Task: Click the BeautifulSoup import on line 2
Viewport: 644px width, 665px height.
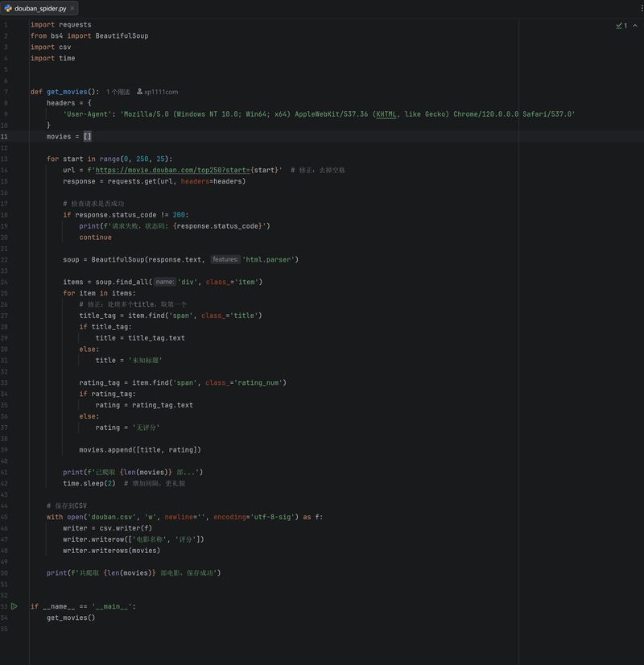Action: pos(122,35)
